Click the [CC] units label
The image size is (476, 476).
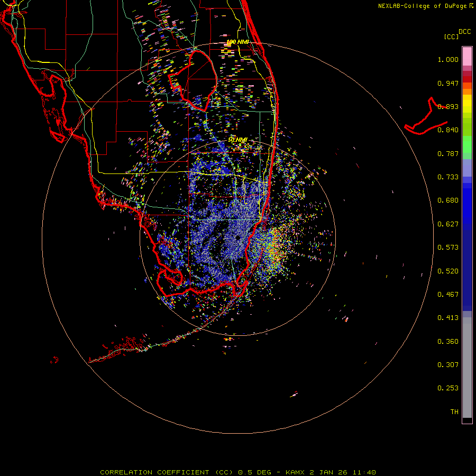tap(452, 36)
